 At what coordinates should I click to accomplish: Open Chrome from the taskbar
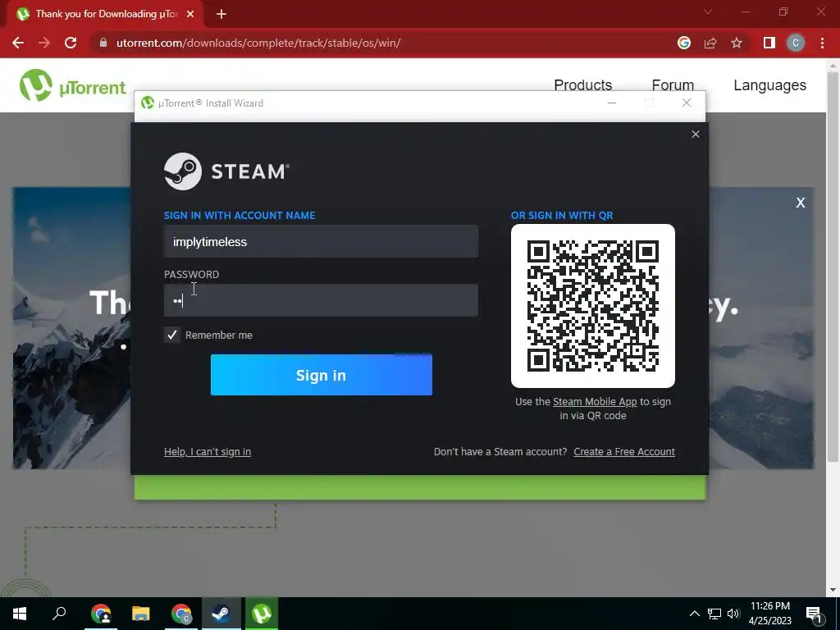pos(101,614)
